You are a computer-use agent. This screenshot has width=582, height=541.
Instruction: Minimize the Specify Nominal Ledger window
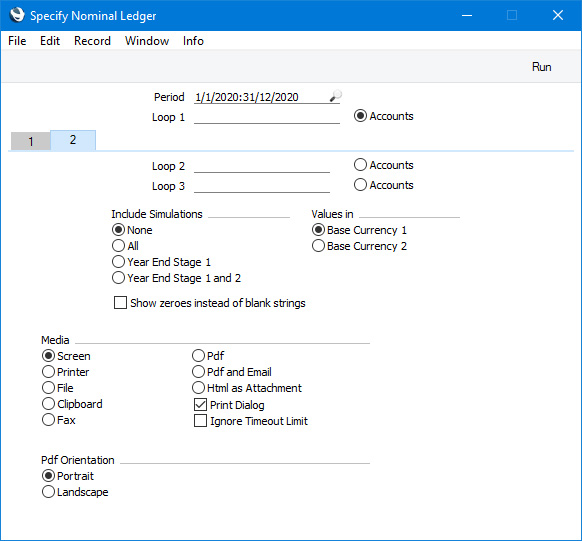(467, 15)
